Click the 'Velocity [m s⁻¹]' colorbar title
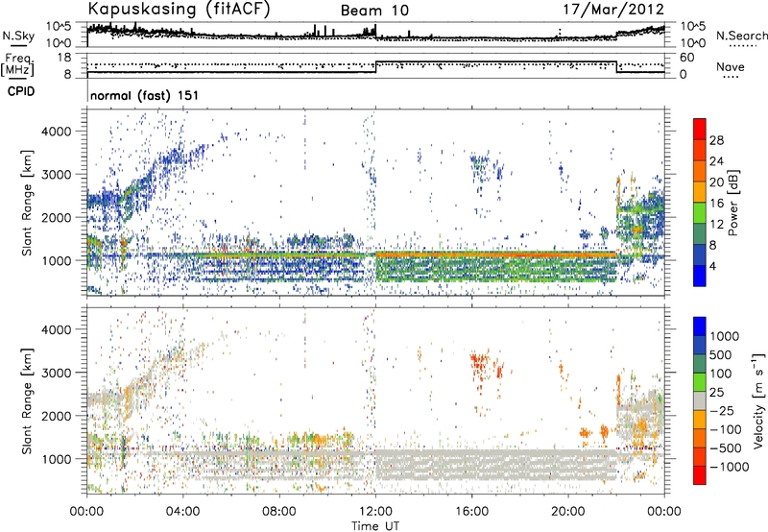 pyautogui.click(x=758, y=400)
